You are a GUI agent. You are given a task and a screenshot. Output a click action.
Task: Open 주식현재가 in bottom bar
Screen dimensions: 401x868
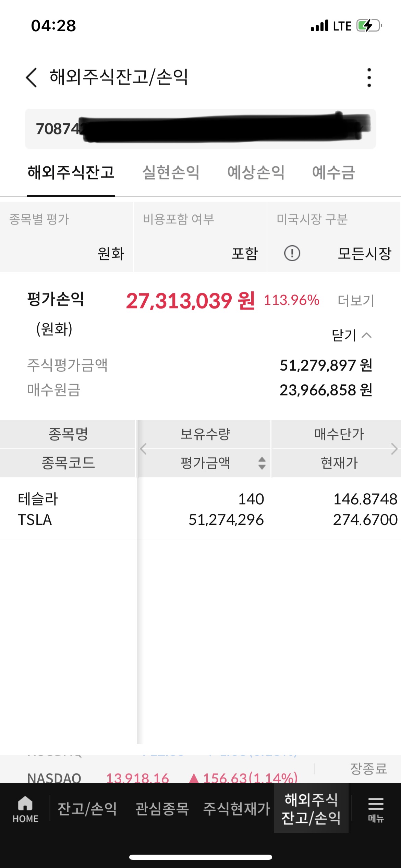[236, 808]
